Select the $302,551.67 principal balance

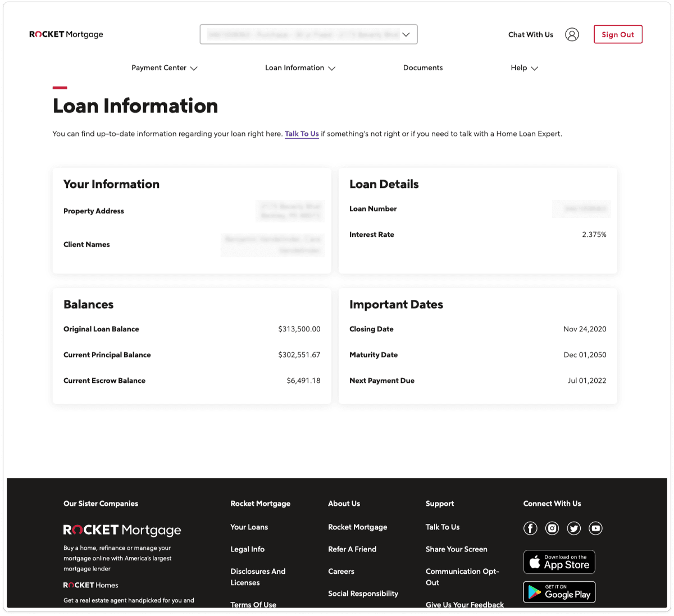299,355
